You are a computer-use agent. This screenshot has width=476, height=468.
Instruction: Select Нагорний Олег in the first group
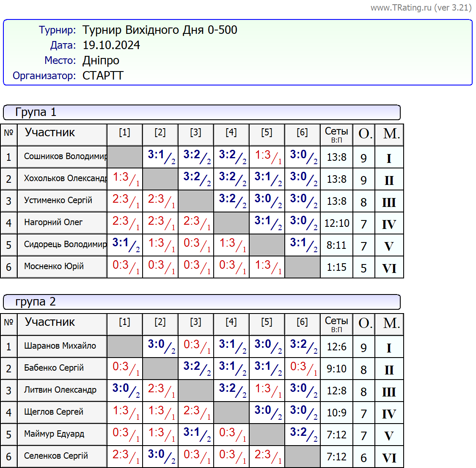coord(54,223)
